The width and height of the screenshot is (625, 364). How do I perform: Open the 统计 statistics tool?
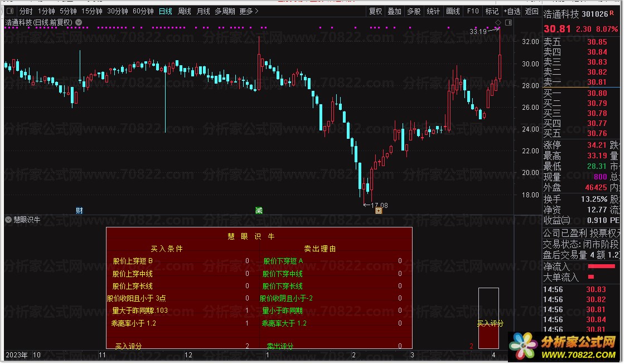[x=433, y=11]
